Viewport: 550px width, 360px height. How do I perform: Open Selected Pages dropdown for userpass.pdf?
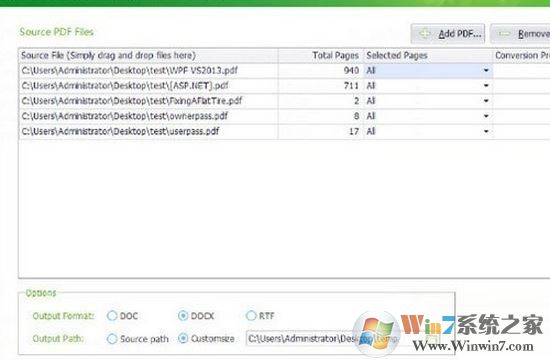486,132
